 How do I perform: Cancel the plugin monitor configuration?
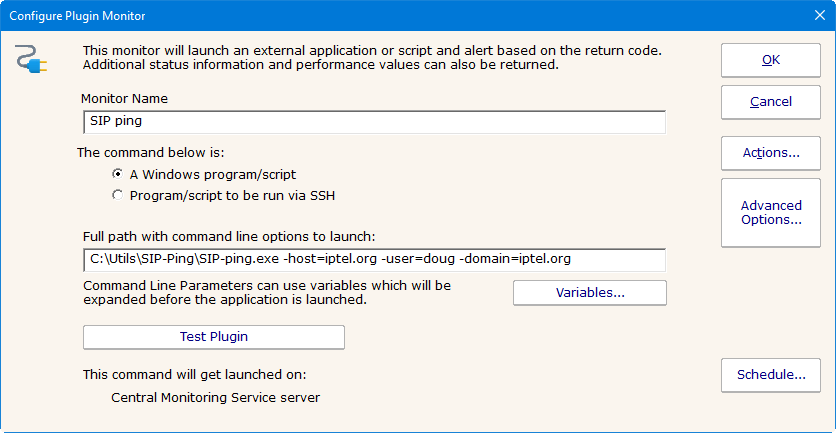770,101
